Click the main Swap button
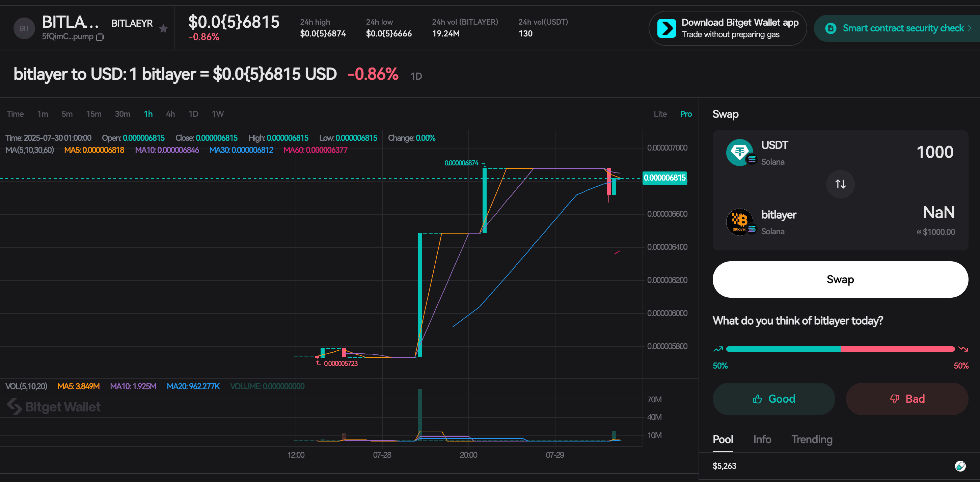980x482 pixels. click(840, 279)
